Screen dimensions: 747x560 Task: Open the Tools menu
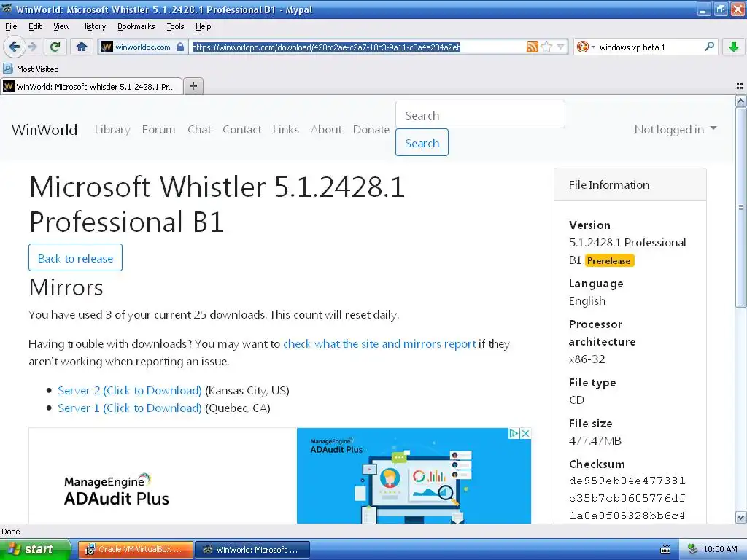175,26
